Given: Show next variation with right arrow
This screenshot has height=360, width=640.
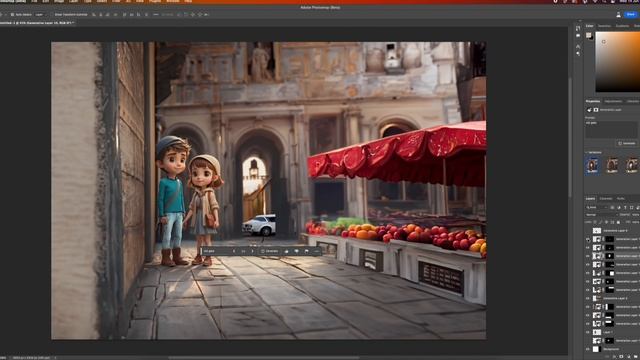Looking at the screenshot, I should 253,251.
